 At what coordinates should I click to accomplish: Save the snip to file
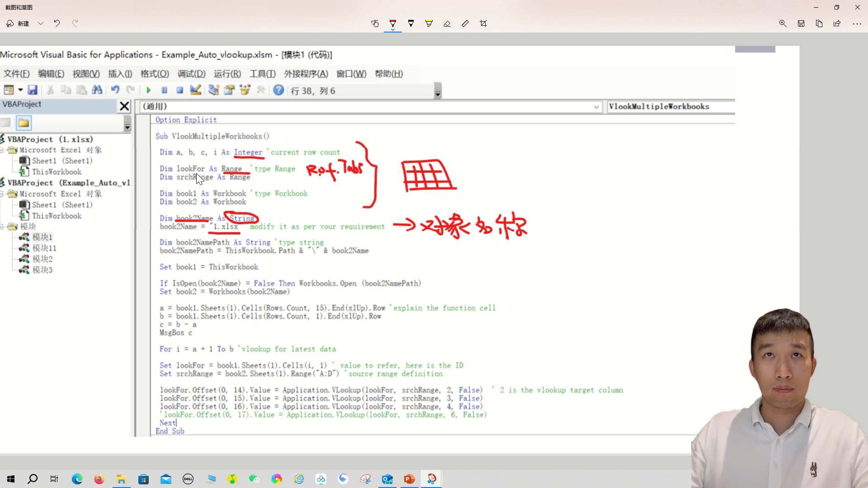tap(801, 23)
